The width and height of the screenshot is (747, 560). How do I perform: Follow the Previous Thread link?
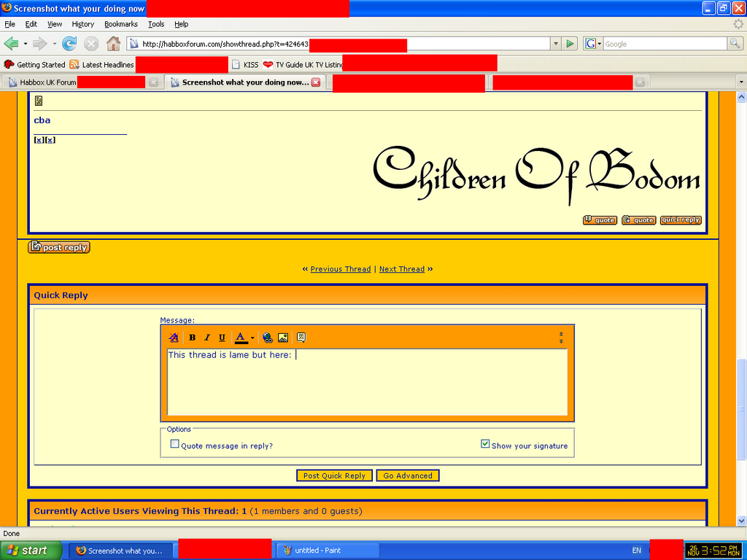340,269
